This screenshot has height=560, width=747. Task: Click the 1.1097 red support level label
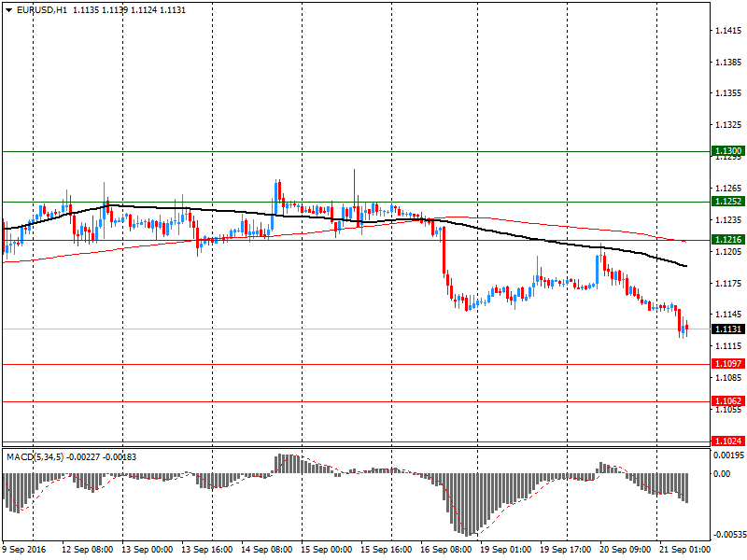pyautogui.click(x=727, y=364)
